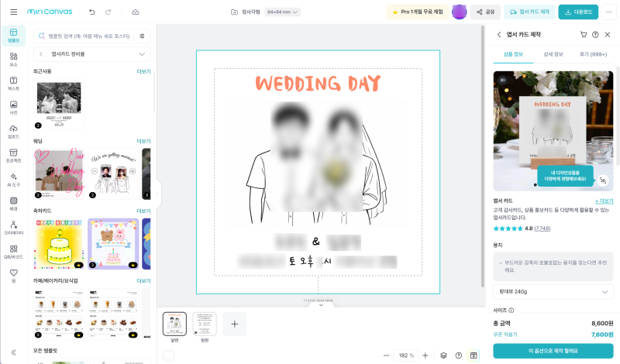Open the AI 도구 sidebar panel
The image size is (620, 364).
tap(13, 180)
